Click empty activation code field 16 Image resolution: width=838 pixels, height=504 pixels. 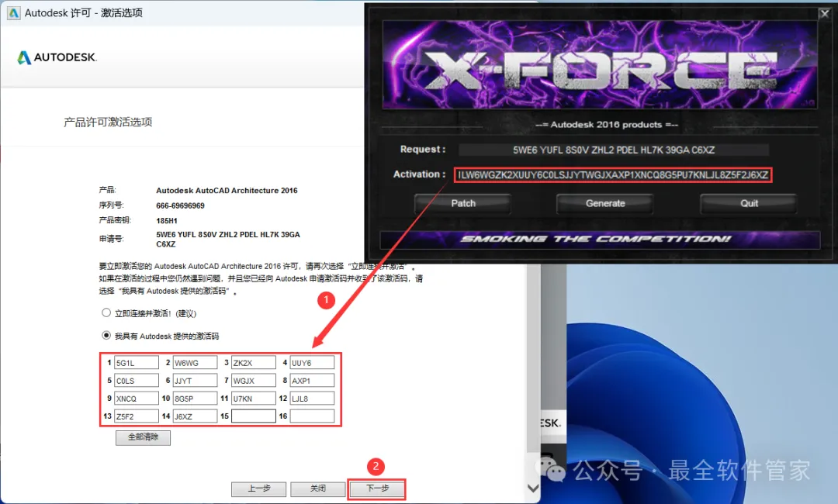pyautogui.click(x=312, y=416)
